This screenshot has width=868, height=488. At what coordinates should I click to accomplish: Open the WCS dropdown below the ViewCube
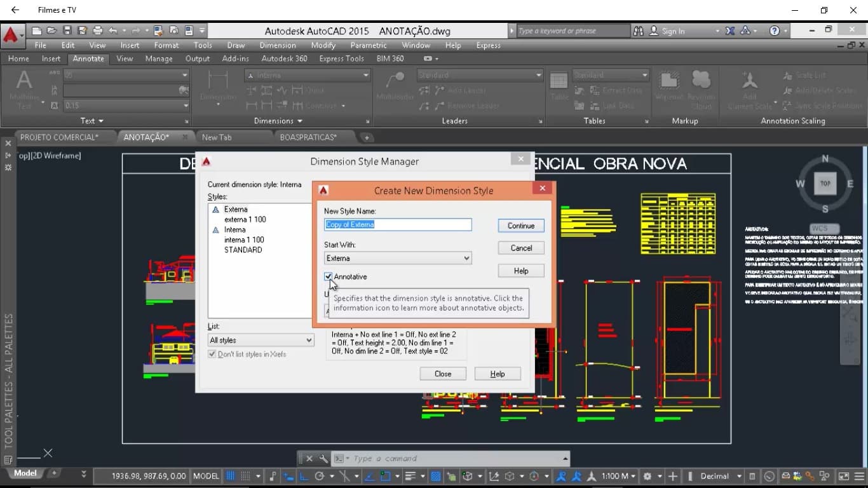[825, 228]
